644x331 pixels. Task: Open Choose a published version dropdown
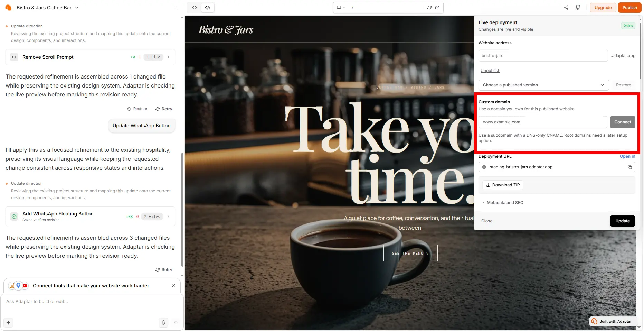tap(543, 85)
